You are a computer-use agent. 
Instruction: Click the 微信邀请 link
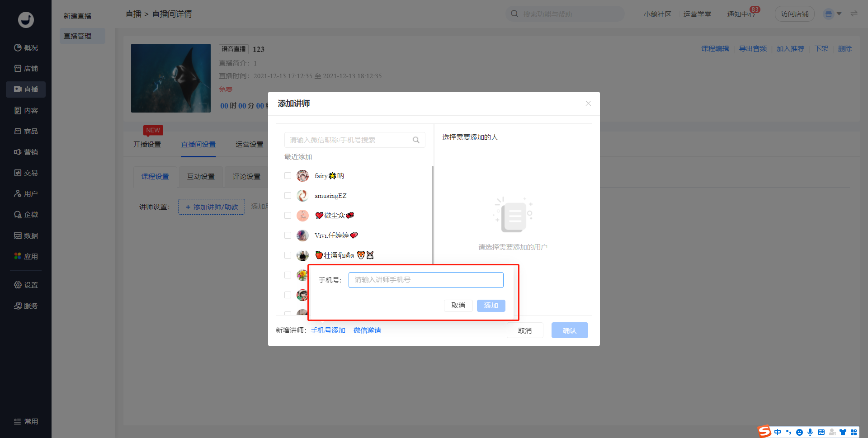click(x=367, y=330)
